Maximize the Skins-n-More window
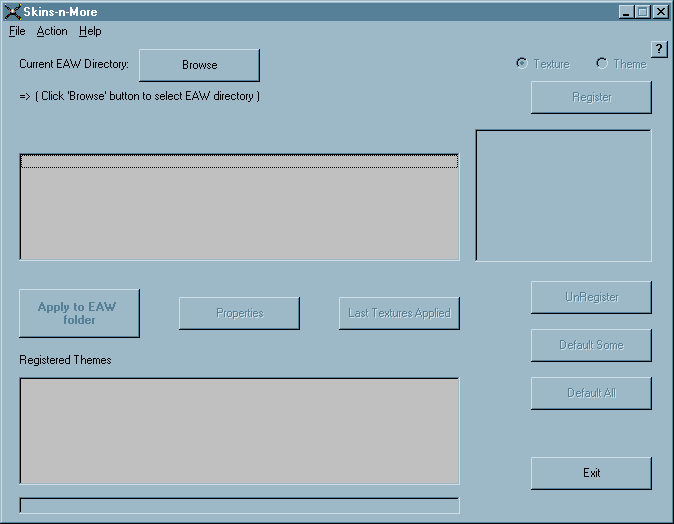 643,12
